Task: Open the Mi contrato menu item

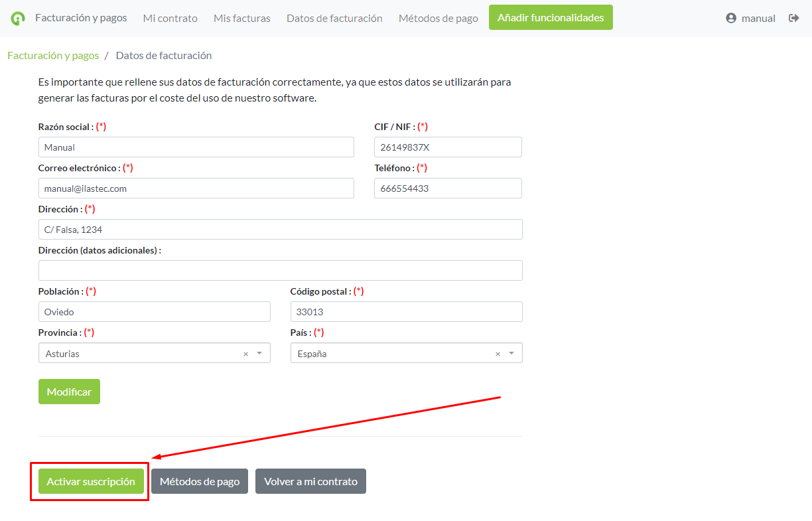Action: click(x=170, y=18)
